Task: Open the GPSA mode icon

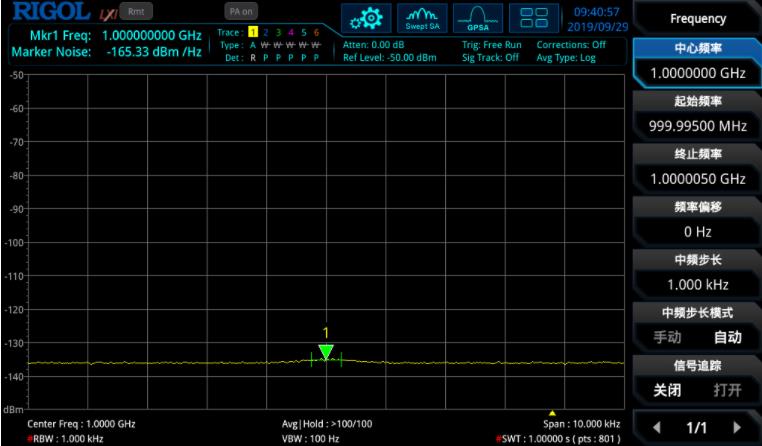Action: 476,19
